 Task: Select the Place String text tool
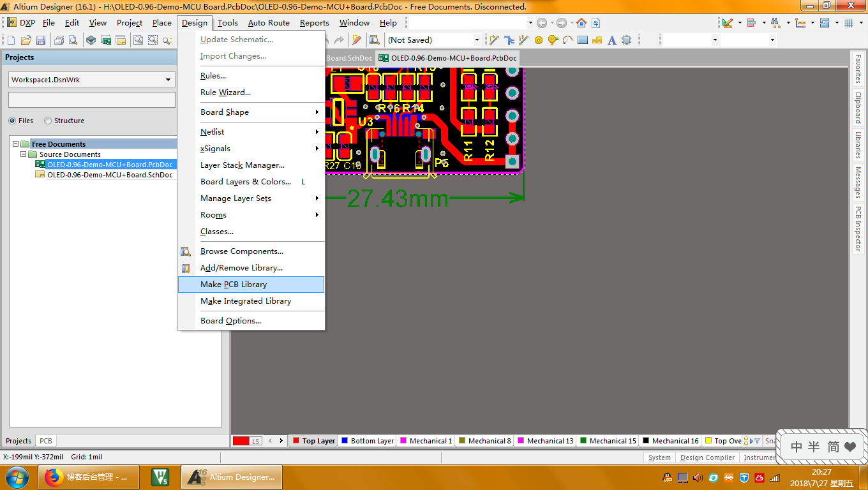(x=611, y=40)
